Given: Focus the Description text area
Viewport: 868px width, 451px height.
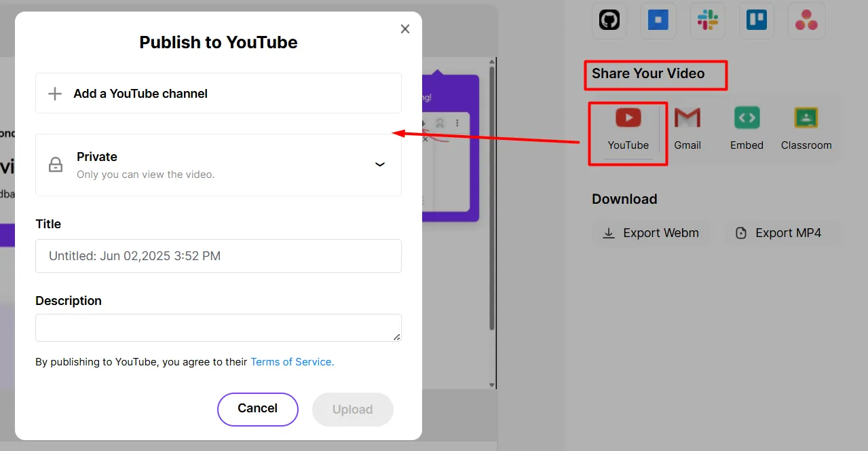Looking at the screenshot, I should 219,327.
